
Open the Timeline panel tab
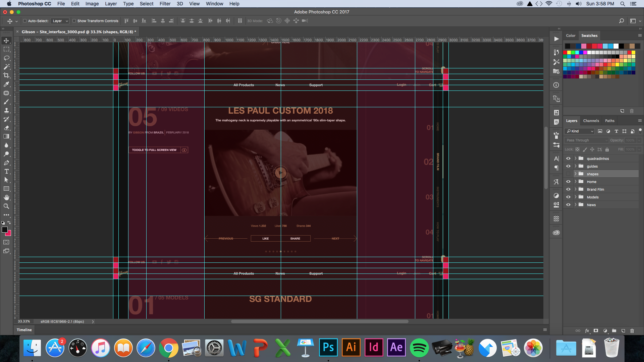(x=24, y=330)
